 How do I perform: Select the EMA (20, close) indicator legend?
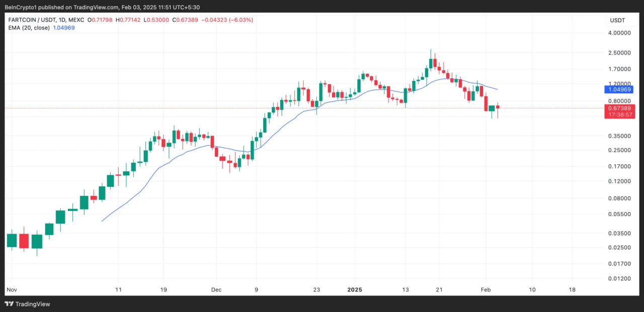28,28
